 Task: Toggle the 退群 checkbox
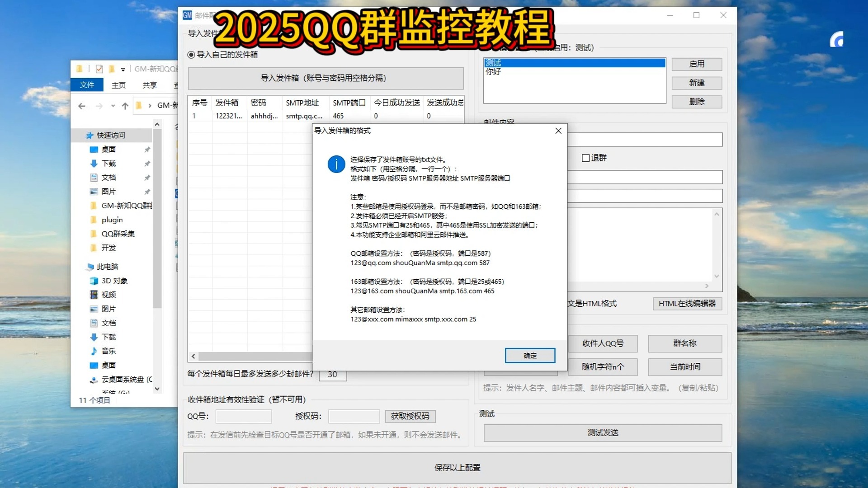(x=585, y=158)
